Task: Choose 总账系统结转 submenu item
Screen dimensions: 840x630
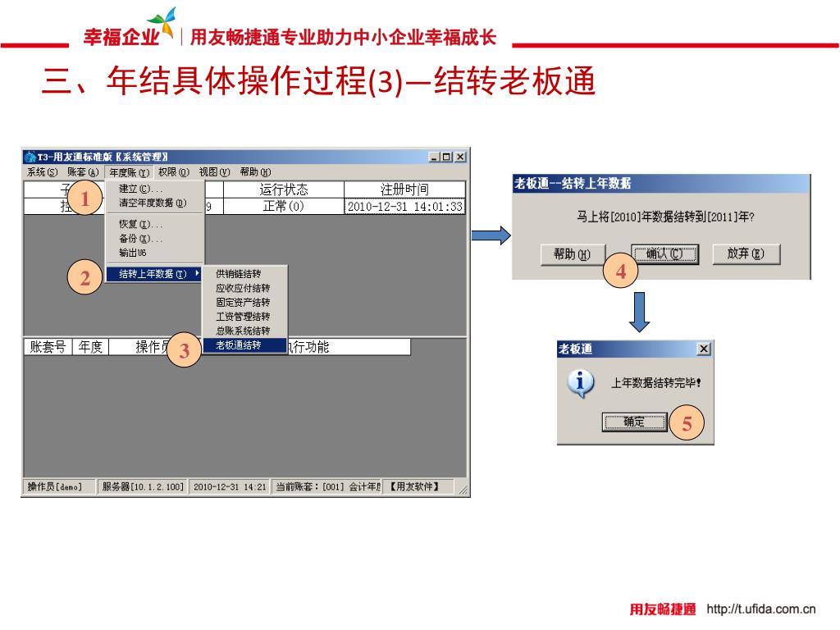Action: (x=243, y=331)
